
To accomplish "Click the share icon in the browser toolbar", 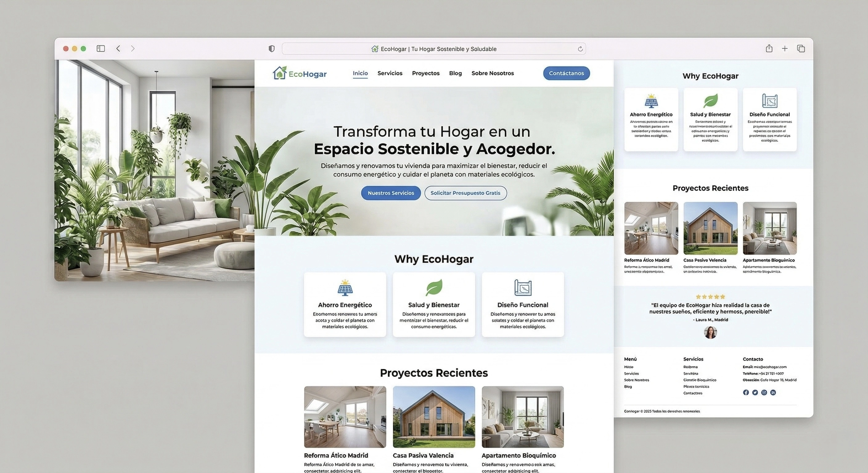I will pyautogui.click(x=769, y=48).
